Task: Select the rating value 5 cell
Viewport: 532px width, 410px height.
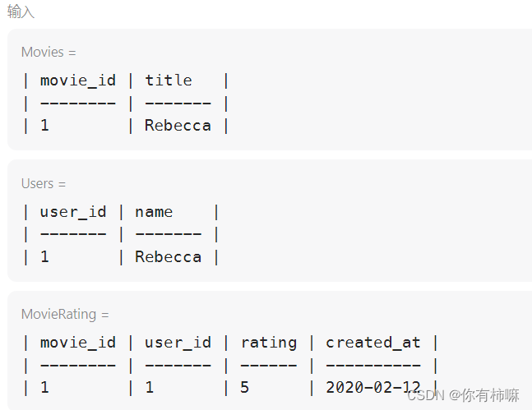Action: (x=245, y=387)
